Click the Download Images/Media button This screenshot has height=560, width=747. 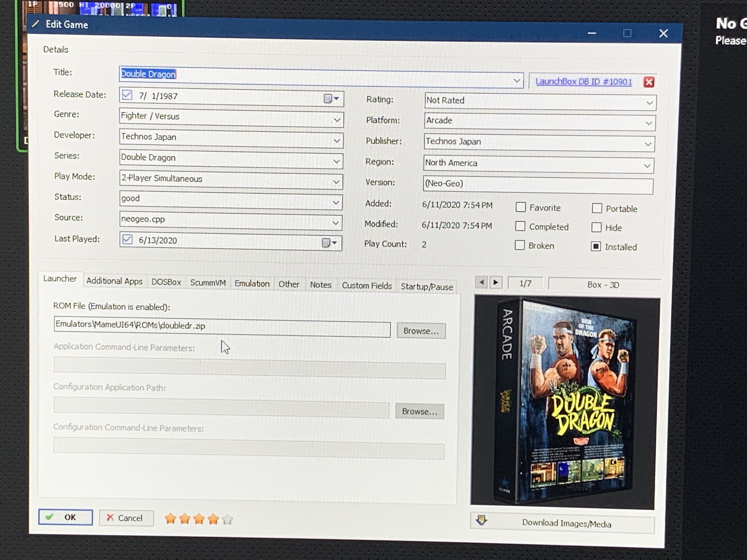pyautogui.click(x=562, y=523)
